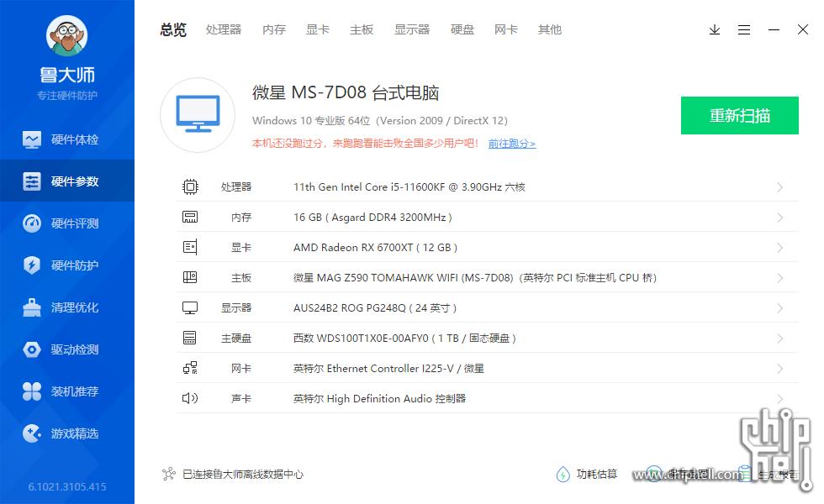
Task: Click the download icon in the titlebar
Action: (715, 29)
